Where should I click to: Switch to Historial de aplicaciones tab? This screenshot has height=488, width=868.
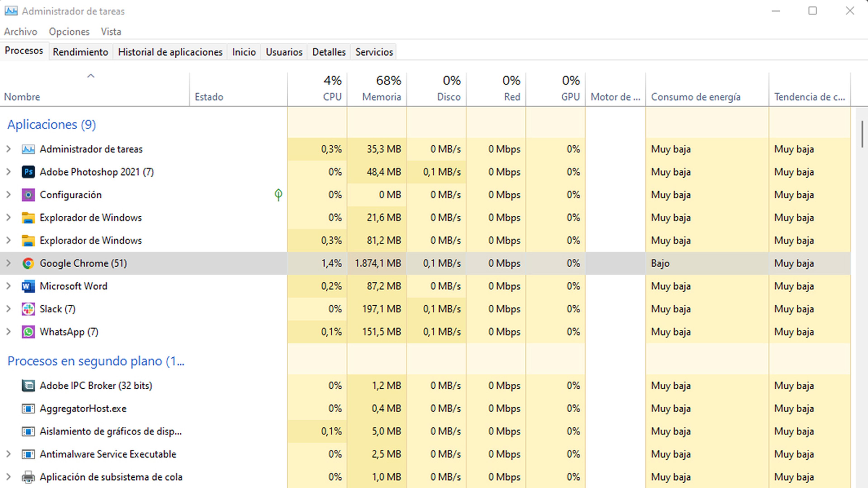(x=170, y=52)
